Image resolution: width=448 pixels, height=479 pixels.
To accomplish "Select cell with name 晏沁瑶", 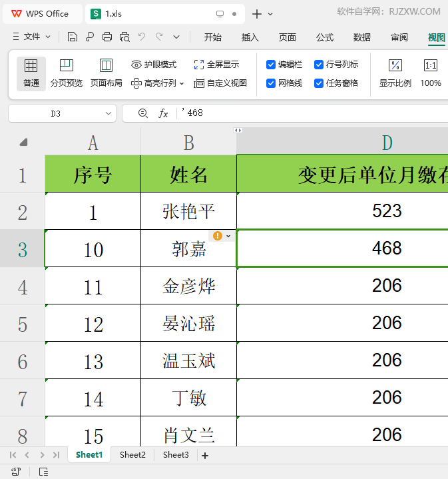I will click(x=188, y=323).
